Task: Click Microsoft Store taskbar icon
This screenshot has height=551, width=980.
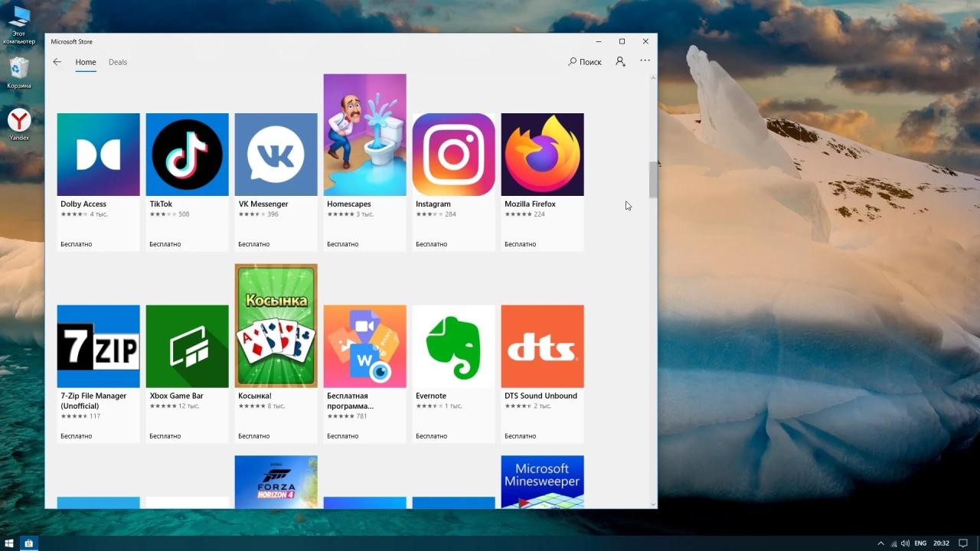Action: pyautogui.click(x=28, y=543)
